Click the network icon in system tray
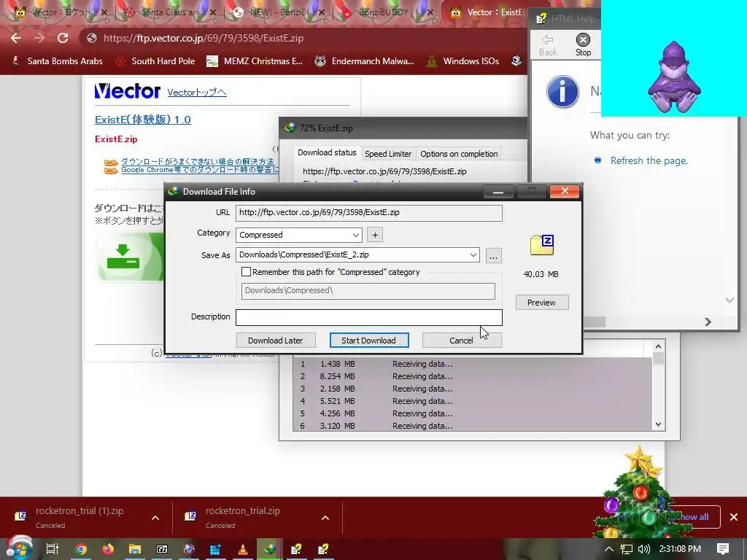747x560 pixels. tap(627, 549)
